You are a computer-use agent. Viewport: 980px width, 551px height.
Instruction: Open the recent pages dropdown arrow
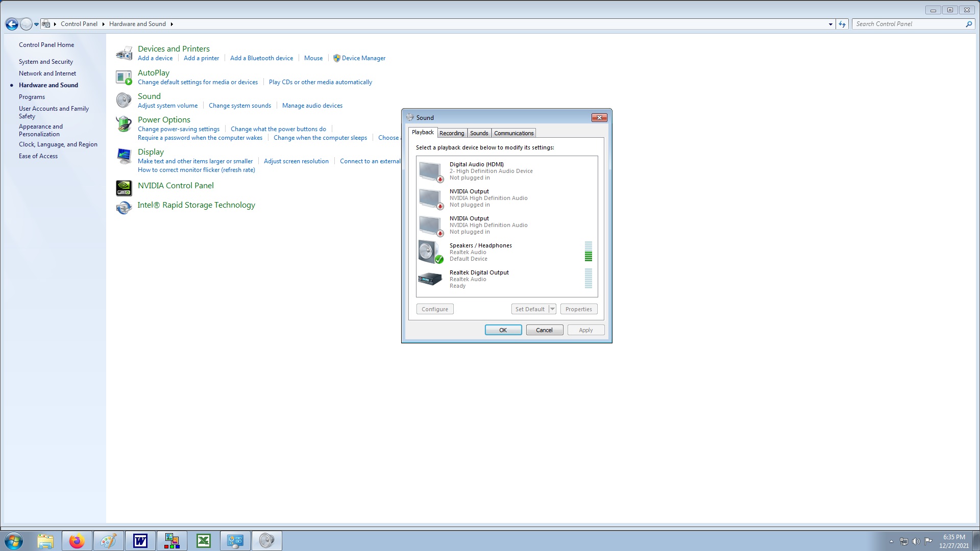36,24
